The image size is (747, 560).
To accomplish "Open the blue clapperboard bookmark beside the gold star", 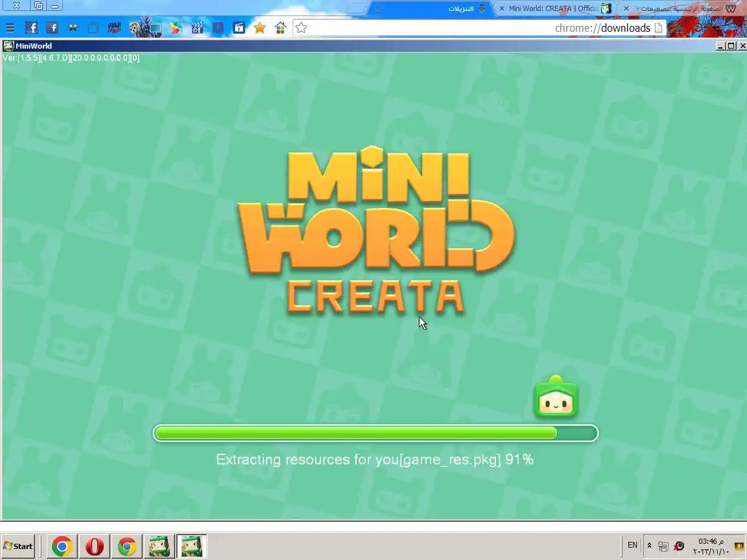I will click(239, 28).
